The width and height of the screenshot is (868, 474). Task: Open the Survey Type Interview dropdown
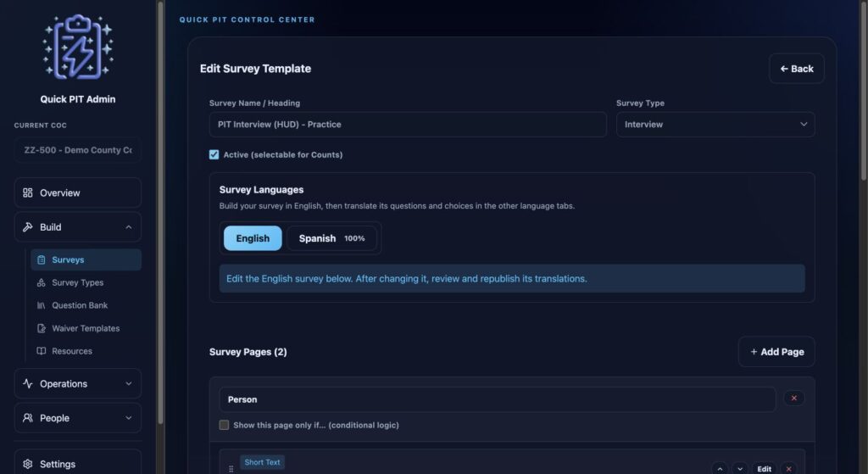tap(715, 125)
